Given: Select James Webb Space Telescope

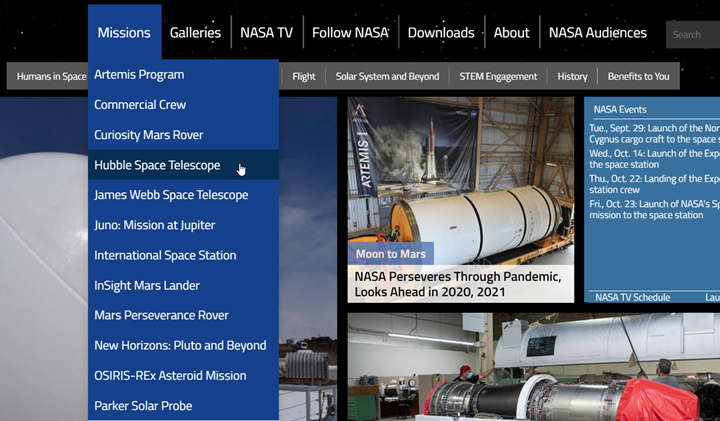Looking at the screenshot, I should point(183,195).
